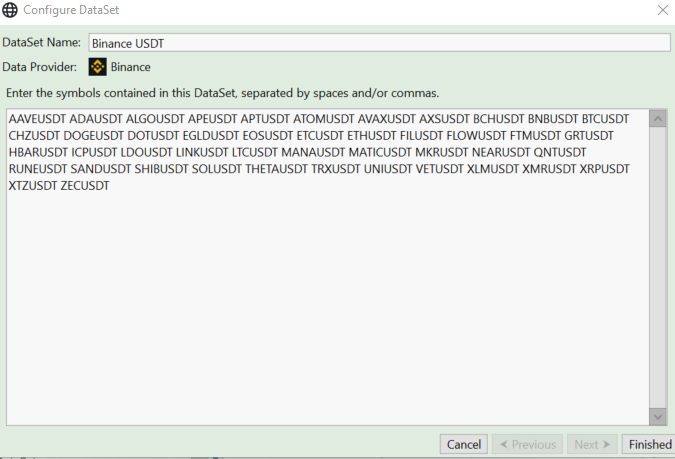The height and width of the screenshot is (459, 675).
Task: Click the SOLUSDT symbol text
Action: (x=215, y=169)
